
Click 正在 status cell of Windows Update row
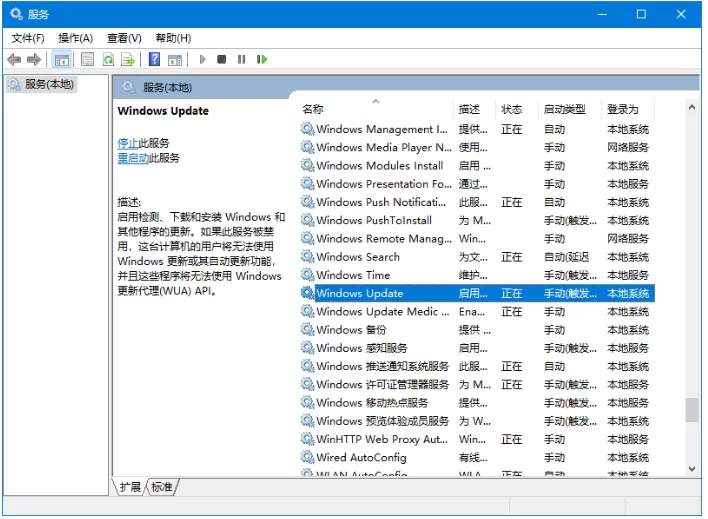[512, 294]
